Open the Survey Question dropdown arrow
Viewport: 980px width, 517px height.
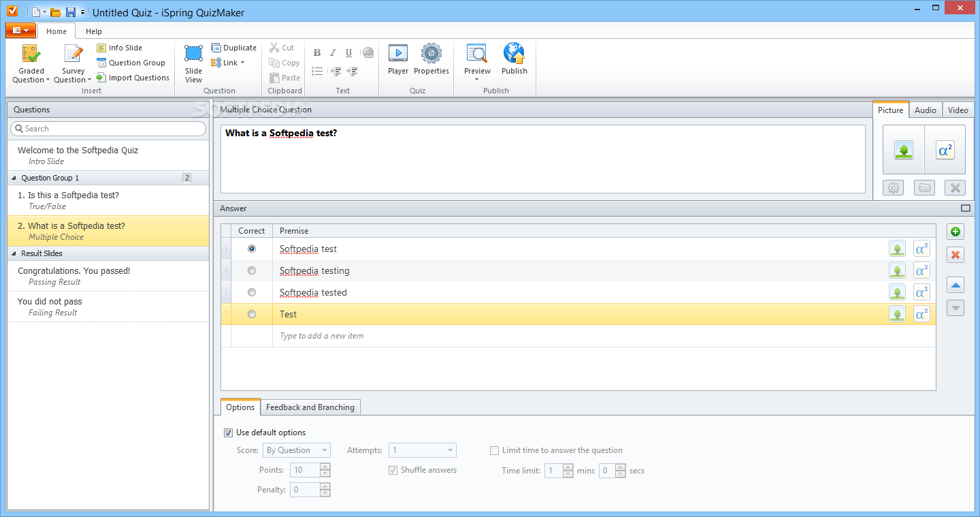pos(89,80)
